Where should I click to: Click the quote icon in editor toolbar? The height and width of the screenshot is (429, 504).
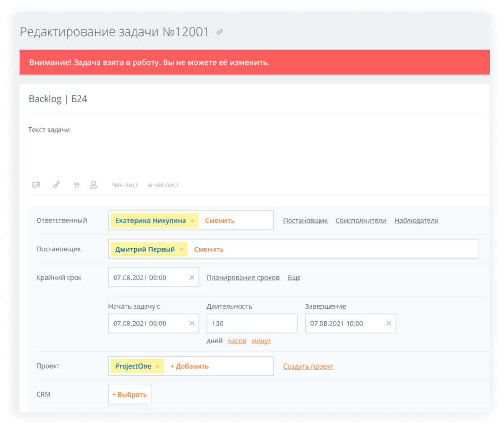(x=77, y=185)
